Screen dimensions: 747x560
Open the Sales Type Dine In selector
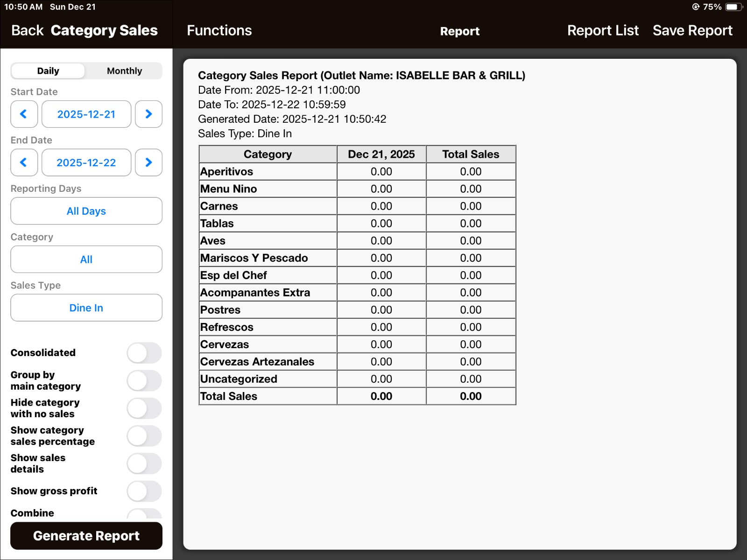(x=86, y=308)
